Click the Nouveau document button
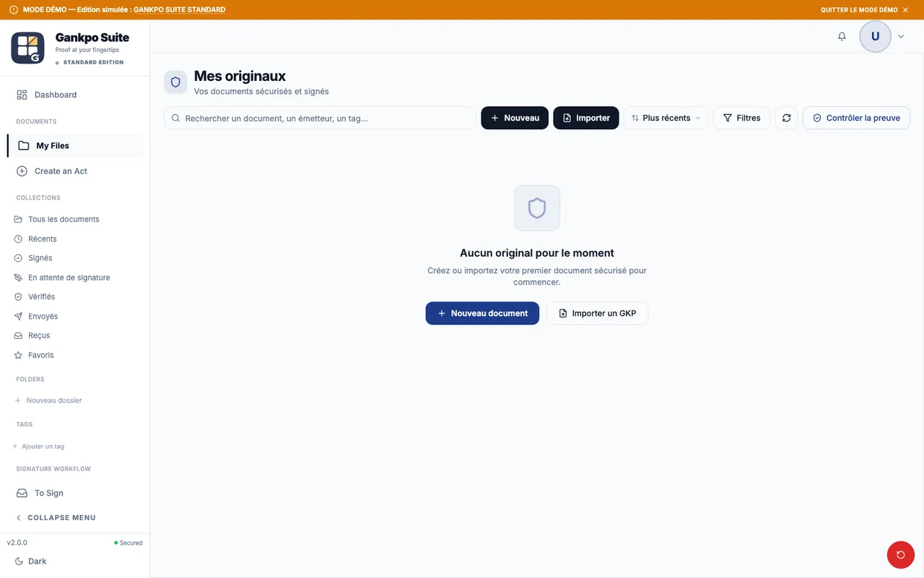 482,313
